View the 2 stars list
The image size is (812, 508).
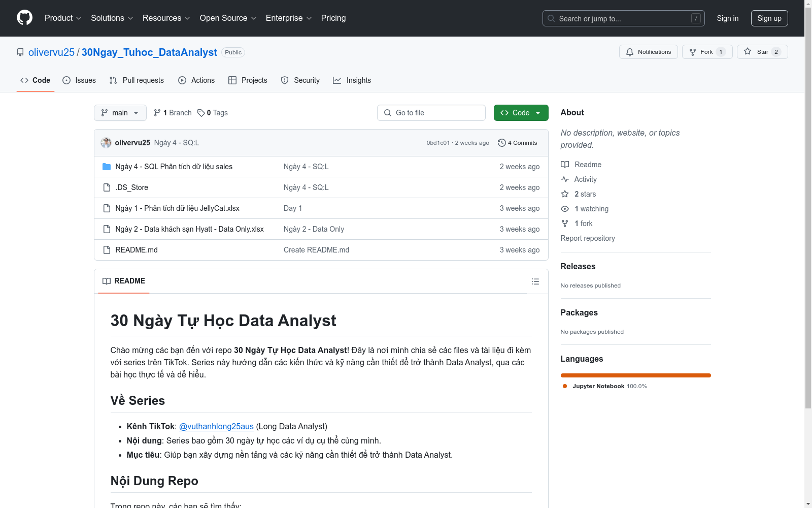click(x=579, y=194)
